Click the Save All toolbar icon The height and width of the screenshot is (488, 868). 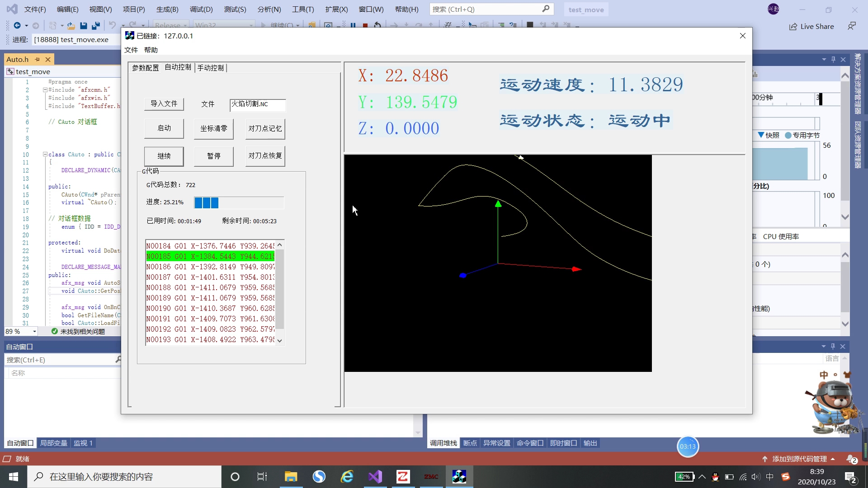[x=95, y=26]
